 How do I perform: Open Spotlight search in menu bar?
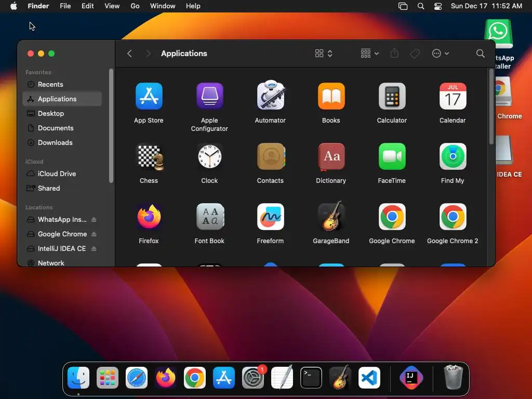[421, 6]
